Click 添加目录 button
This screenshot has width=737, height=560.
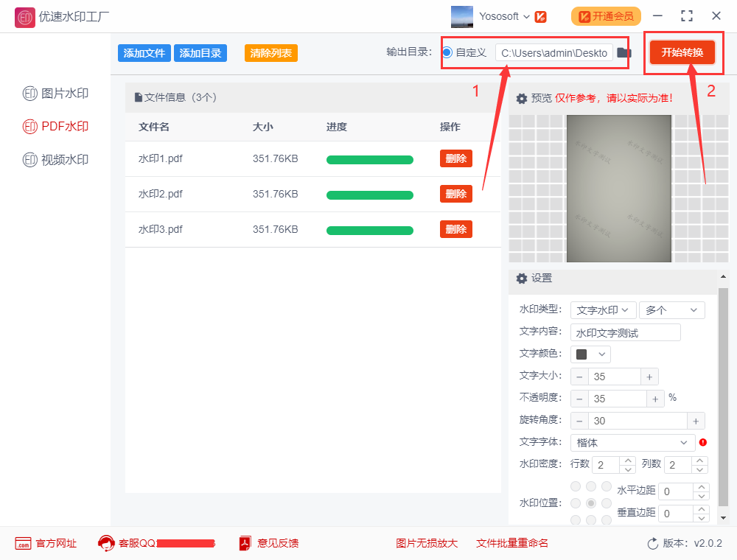click(200, 53)
